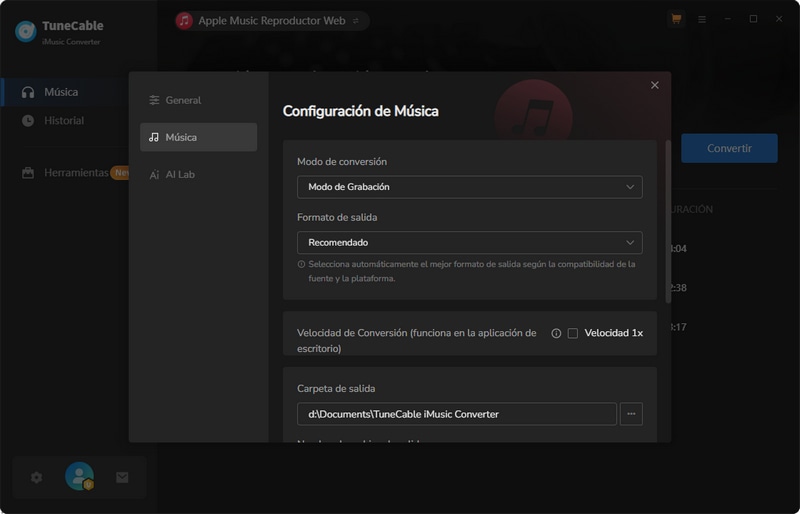Viewport: 800px width, 514px height.
Task: Click the TuneCable logo icon
Action: (x=26, y=31)
